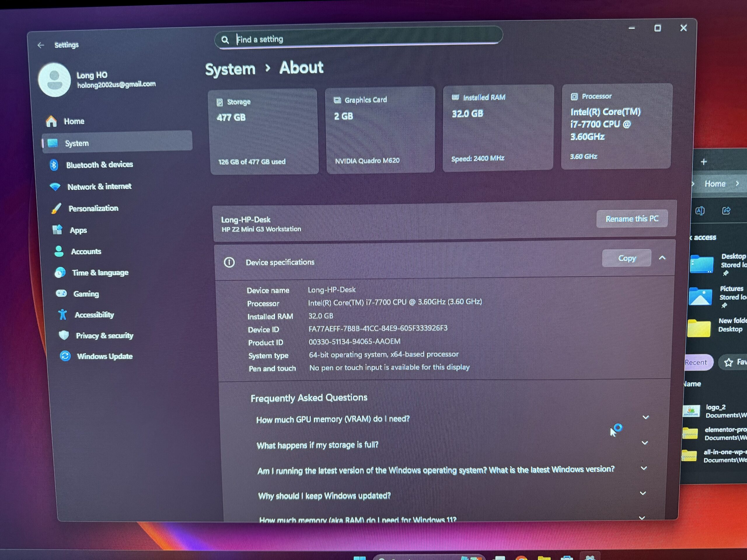This screenshot has width=747, height=560.
Task: Click the back arrow in Settings
Action: coord(41,45)
